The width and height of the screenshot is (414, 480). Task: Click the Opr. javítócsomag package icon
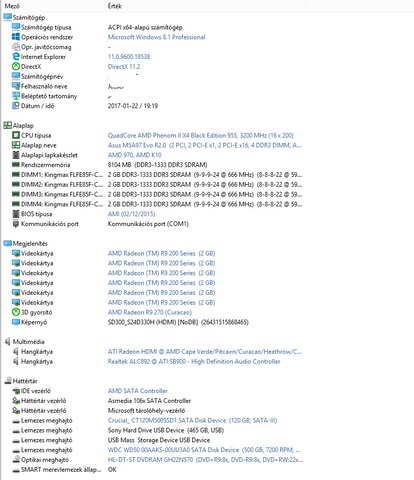point(16,47)
